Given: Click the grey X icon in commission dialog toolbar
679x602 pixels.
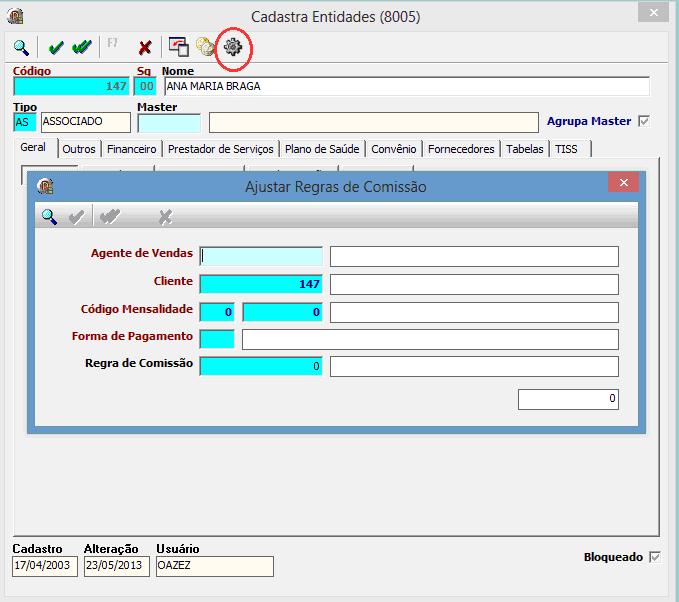Looking at the screenshot, I should point(165,217).
